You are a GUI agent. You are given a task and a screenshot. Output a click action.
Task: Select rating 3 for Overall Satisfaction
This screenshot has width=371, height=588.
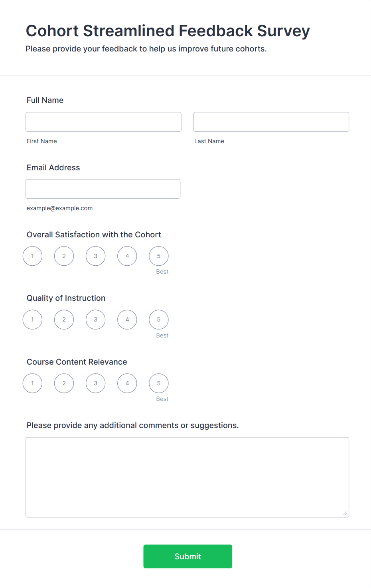coord(95,256)
